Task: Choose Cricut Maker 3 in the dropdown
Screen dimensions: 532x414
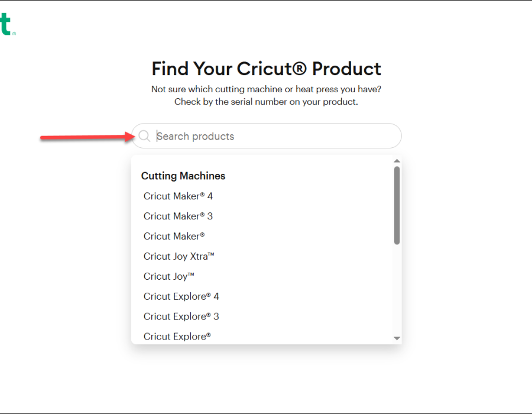Action: tap(178, 216)
